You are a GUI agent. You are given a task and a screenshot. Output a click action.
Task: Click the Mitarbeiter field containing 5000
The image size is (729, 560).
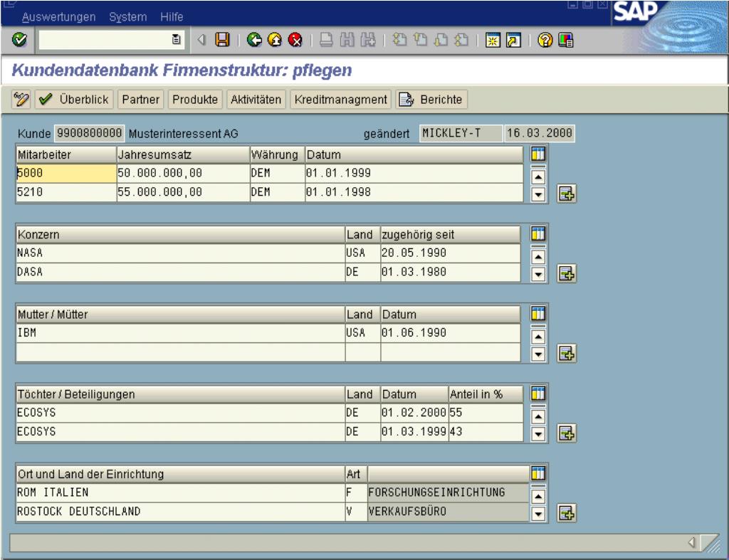pyautogui.click(x=66, y=174)
